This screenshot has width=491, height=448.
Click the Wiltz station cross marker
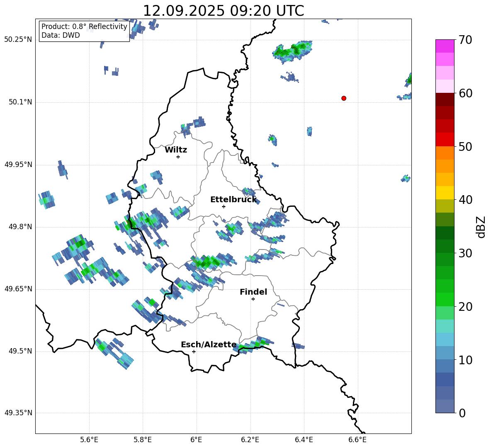(x=178, y=157)
